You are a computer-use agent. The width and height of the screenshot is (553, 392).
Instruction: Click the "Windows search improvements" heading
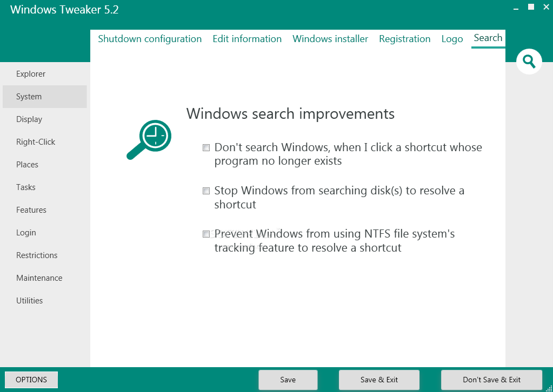(290, 114)
